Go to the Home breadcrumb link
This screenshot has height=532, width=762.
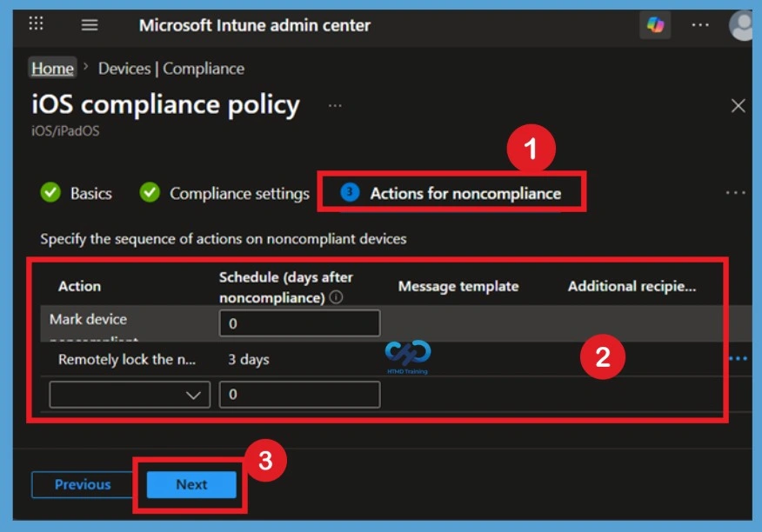pyautogui.click(x=52, y=69)
